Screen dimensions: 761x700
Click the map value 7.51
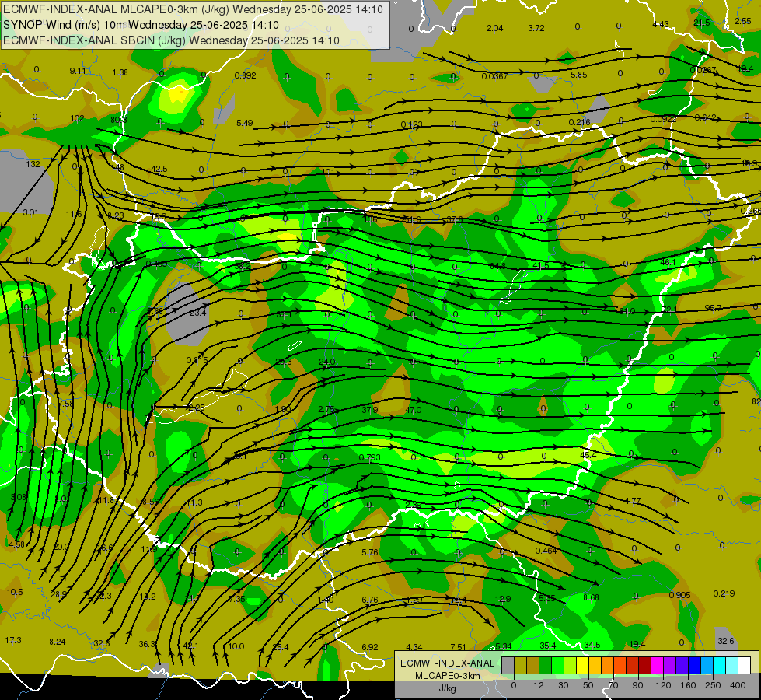(458, 647)
